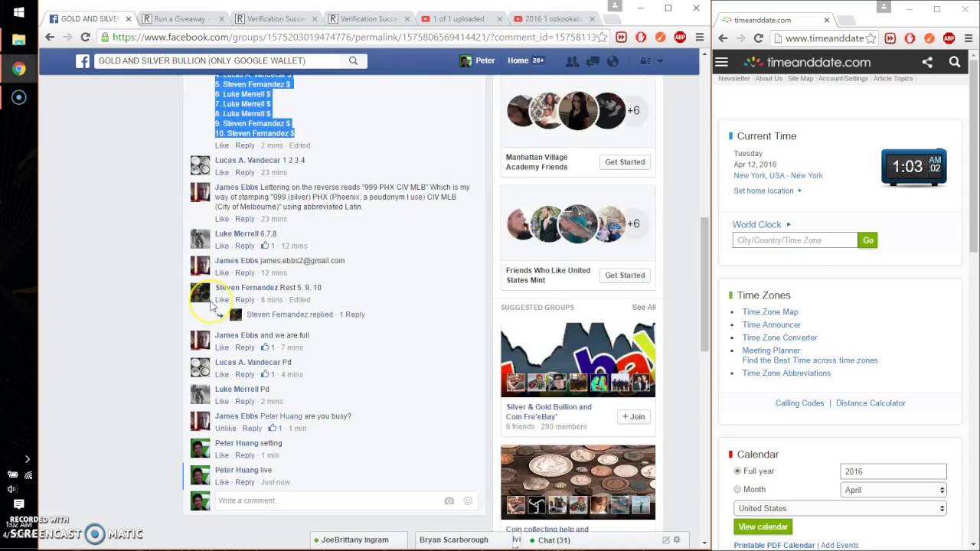Open the timeanddate hamburger menu
980x551 pixels.
click(721, 62)
